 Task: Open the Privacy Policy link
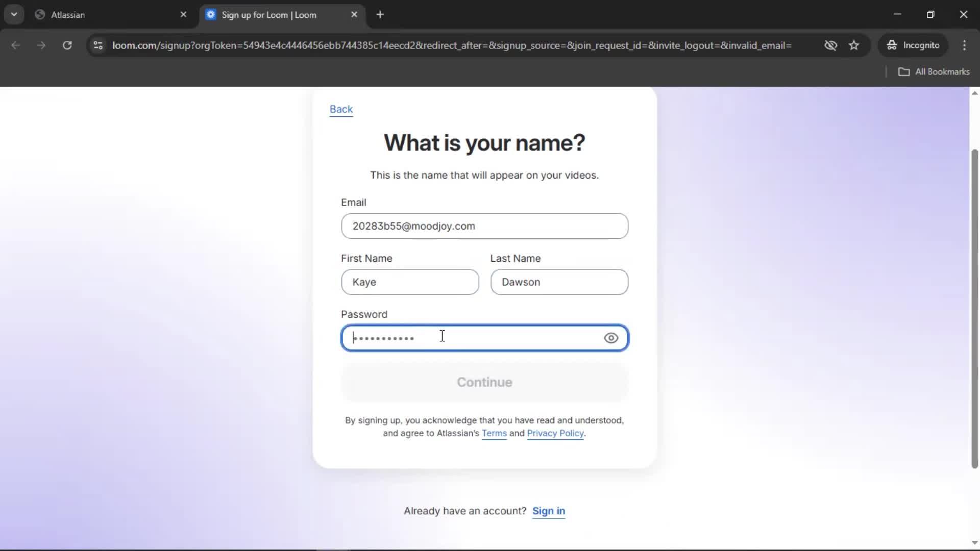click(555, 433)
